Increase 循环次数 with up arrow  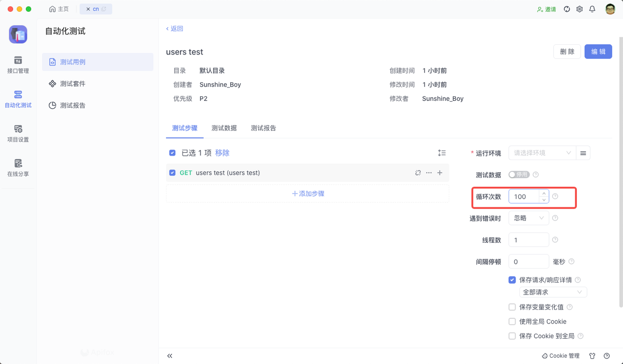coord(544,193)
